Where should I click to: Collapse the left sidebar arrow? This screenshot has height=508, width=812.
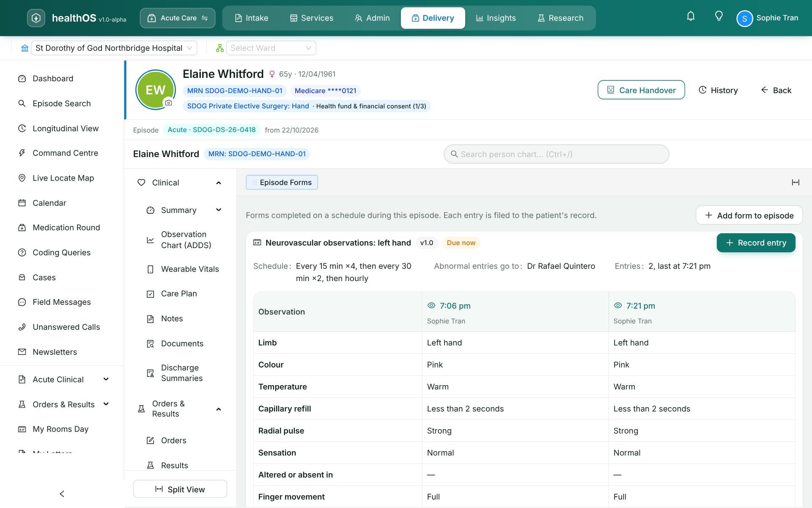click(x=62, y=494)
